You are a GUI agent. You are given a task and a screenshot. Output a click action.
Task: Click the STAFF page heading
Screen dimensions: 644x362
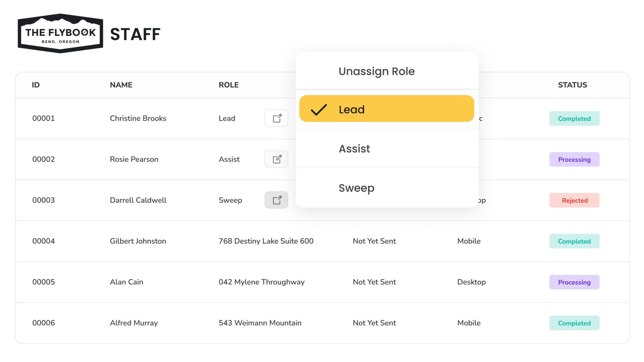(x=135, y=34)
